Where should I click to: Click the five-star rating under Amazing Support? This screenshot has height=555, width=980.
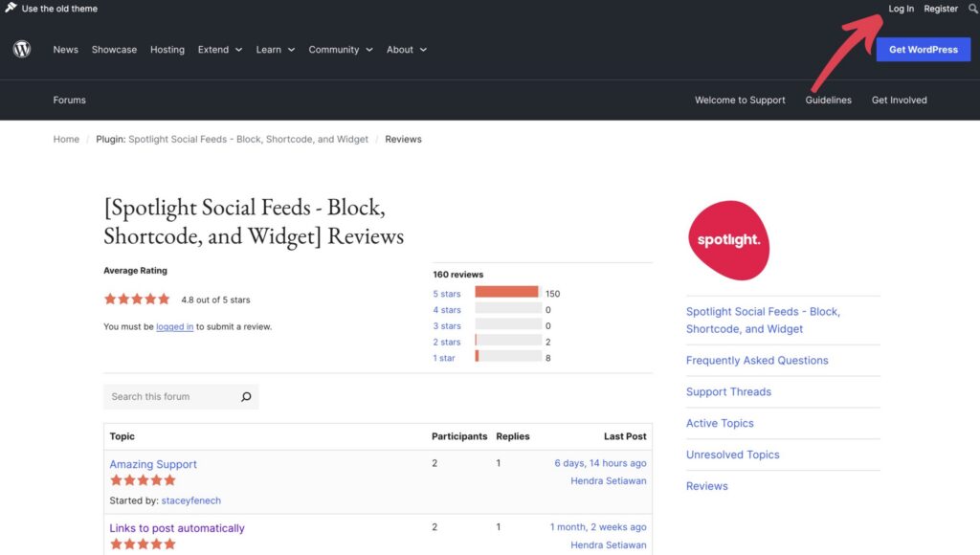point(142,479)
